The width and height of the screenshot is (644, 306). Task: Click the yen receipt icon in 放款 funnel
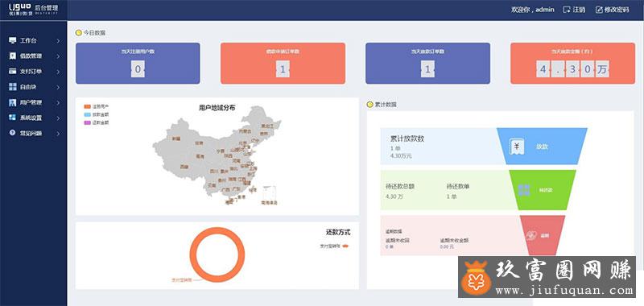point(516,147)
